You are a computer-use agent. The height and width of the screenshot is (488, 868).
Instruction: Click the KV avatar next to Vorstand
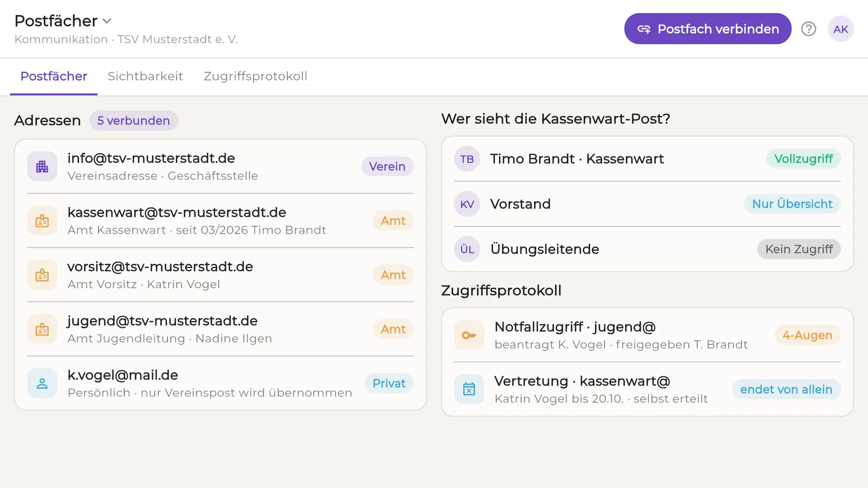click(467, 204)
